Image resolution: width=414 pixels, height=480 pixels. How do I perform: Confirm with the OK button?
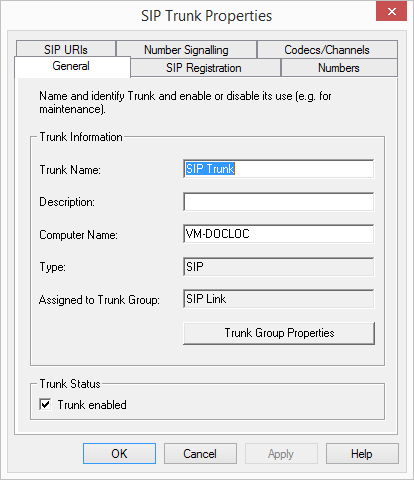[x=119, y=453]
